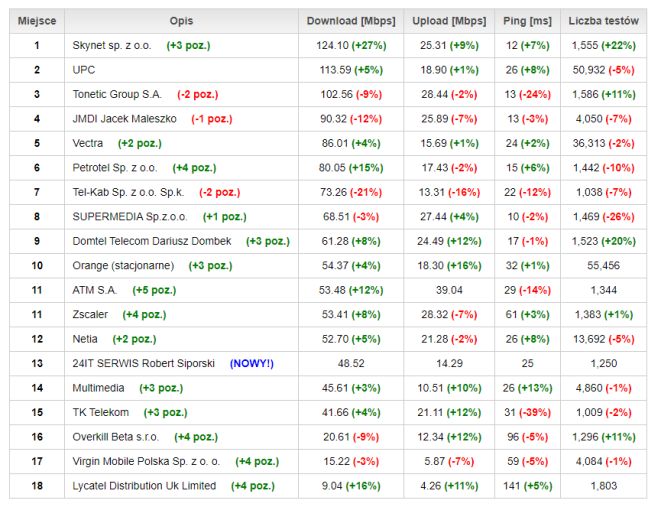This screenshot has width=655, height=507.
Task: Open the UPC provider row
Action: (x=84, y=70)
